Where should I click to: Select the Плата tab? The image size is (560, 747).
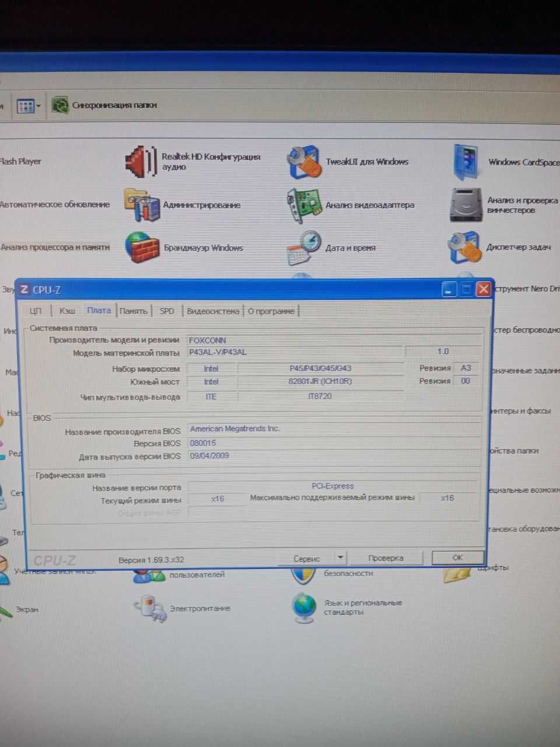99,310
